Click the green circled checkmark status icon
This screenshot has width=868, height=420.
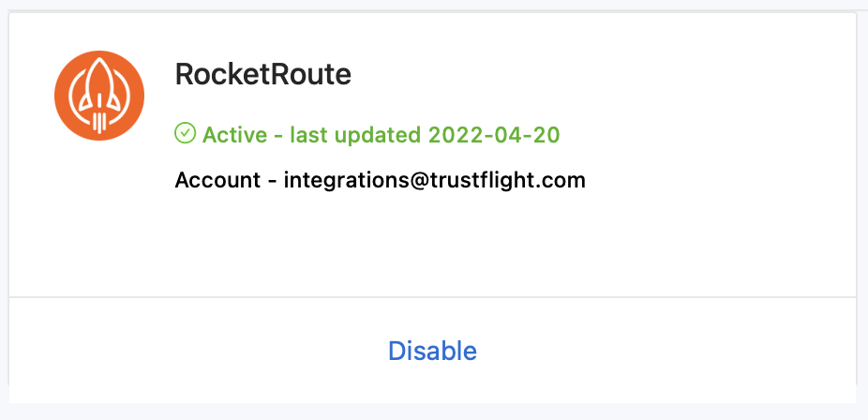[x=186, y=133]
